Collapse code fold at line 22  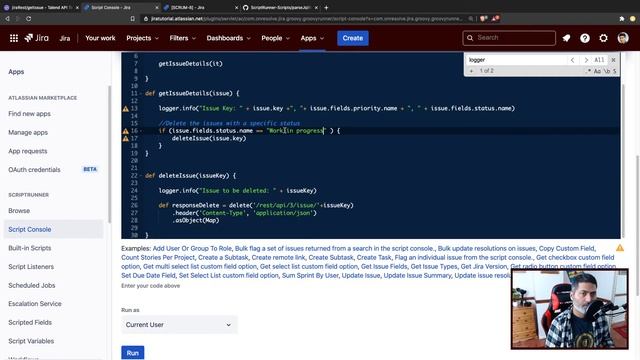point(141,176)
